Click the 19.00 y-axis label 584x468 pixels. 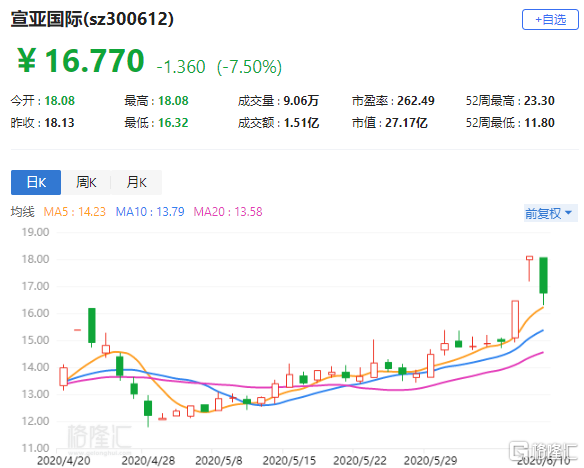tap(35, 232)
